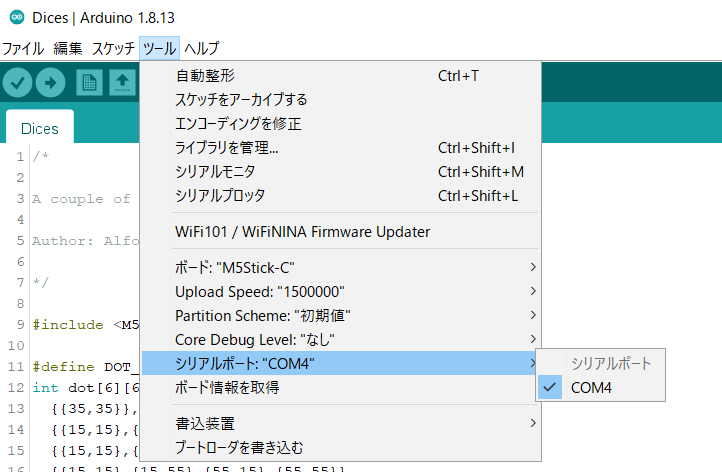
Task: Close the open ツール menu
Action: 159,48
